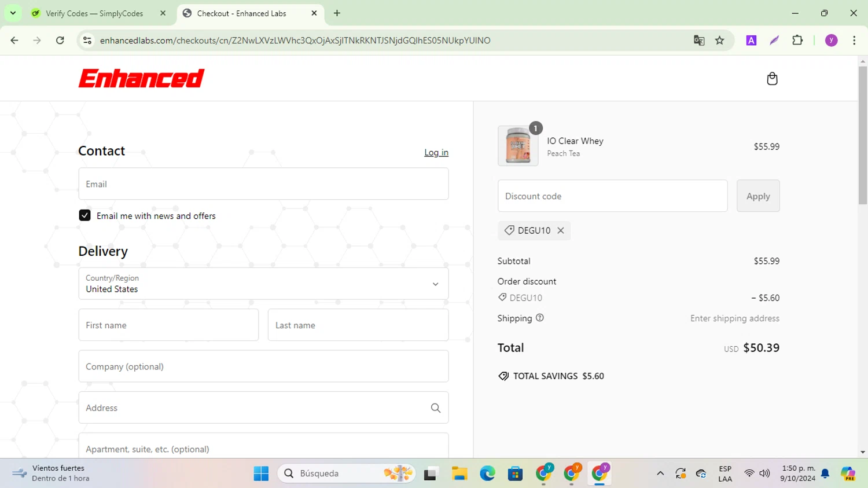The width and height of the screenshot is (868, 488).
Task: Open the Chrome profile avatar
Action: (832, 41)
